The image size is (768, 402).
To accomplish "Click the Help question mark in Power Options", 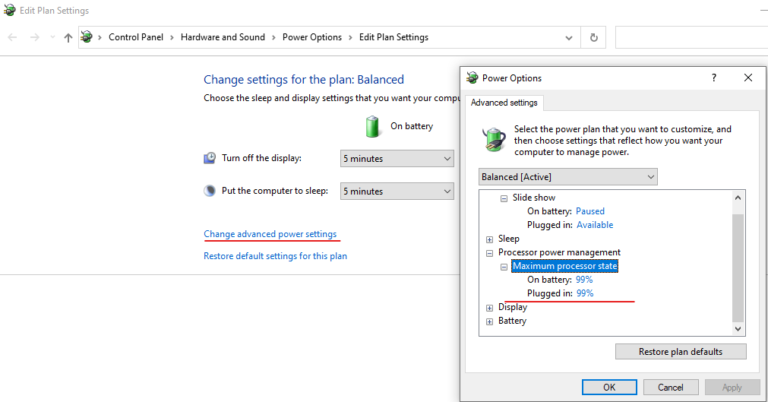I will [713, 77].
